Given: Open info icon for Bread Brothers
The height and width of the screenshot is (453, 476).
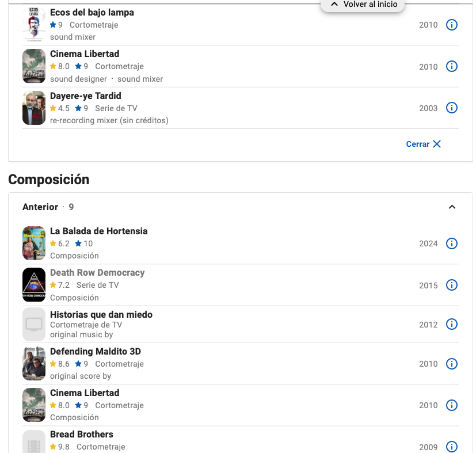Looking at the screenshot, I should tap(452, 447).
